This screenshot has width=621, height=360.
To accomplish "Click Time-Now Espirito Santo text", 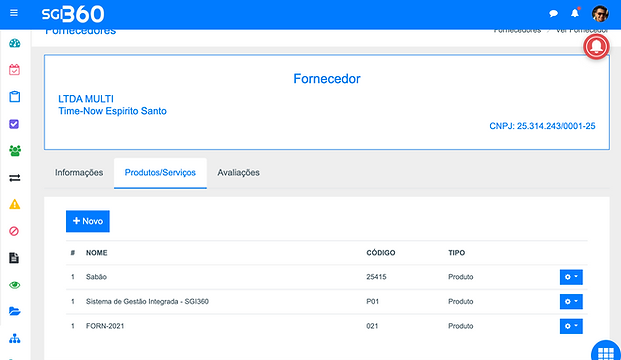I will coord(112,111).
